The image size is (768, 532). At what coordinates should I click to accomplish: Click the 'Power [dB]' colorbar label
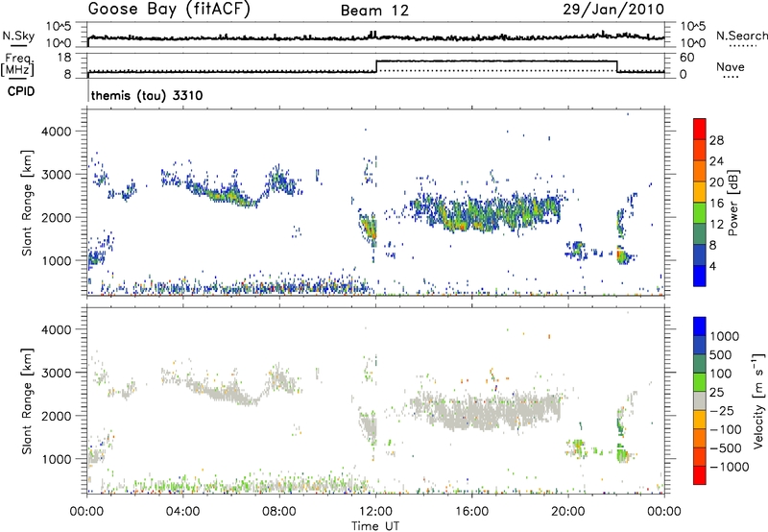coord(733,203)
